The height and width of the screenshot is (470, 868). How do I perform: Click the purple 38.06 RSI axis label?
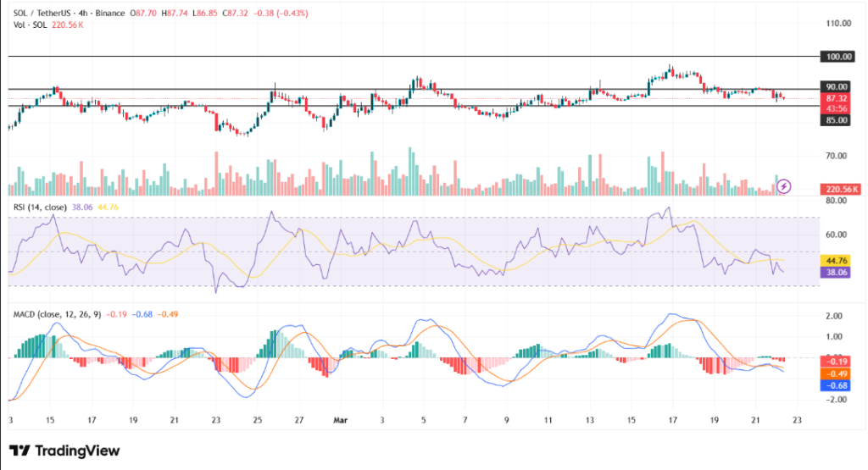click(836, 273)
